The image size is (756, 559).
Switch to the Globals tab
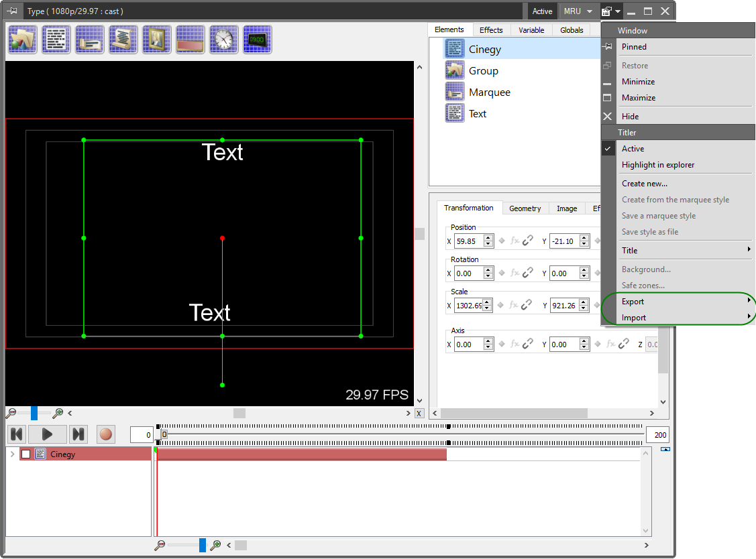[x=572, y=30]
